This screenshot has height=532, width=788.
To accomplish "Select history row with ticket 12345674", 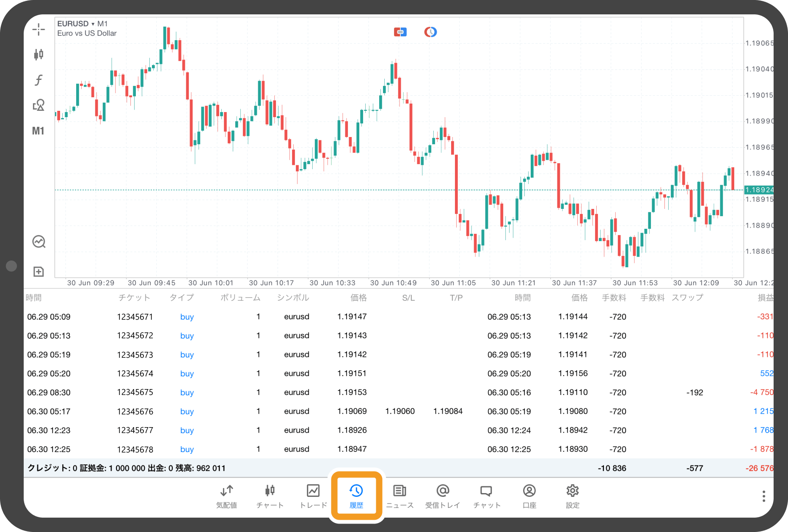I will tap(399, 373).
